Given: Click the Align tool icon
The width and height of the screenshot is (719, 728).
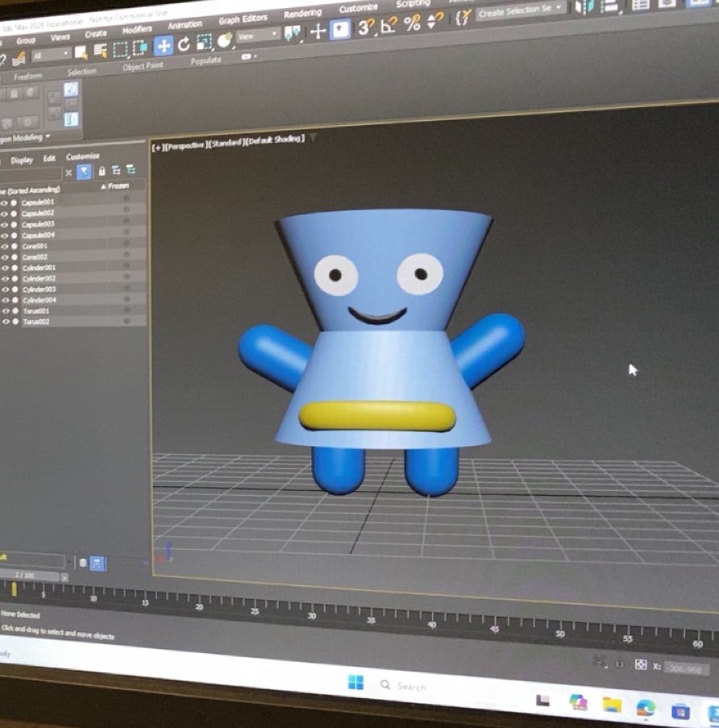Looking at the screenshot, I should (610, 6).
